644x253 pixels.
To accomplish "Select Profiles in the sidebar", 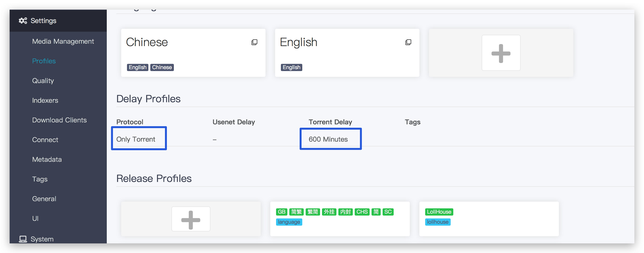I will point(44,61).
